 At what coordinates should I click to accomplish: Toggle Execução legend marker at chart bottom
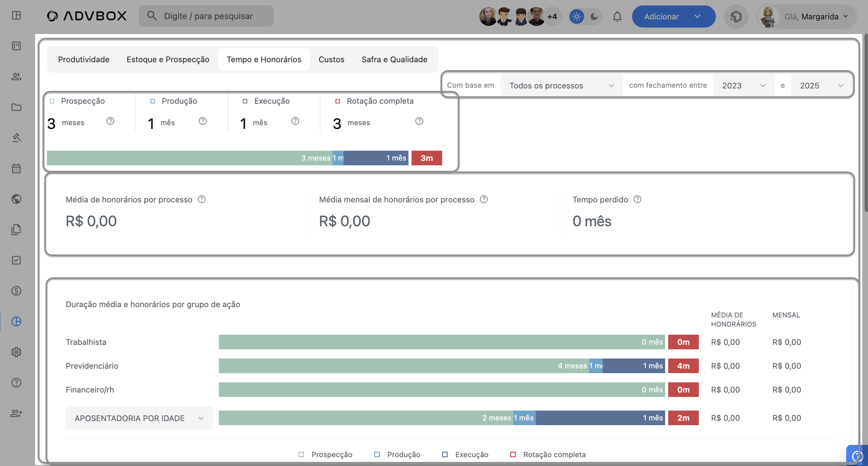point(445,454)
